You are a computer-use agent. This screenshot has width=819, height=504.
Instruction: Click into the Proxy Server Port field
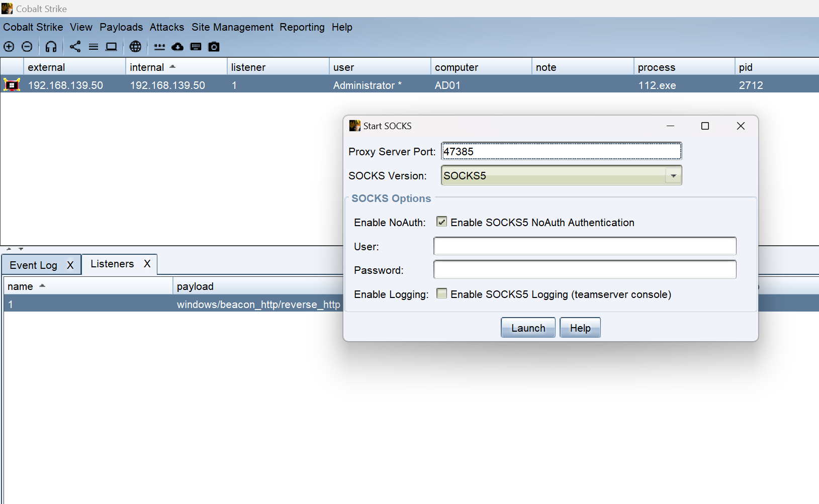561,152
